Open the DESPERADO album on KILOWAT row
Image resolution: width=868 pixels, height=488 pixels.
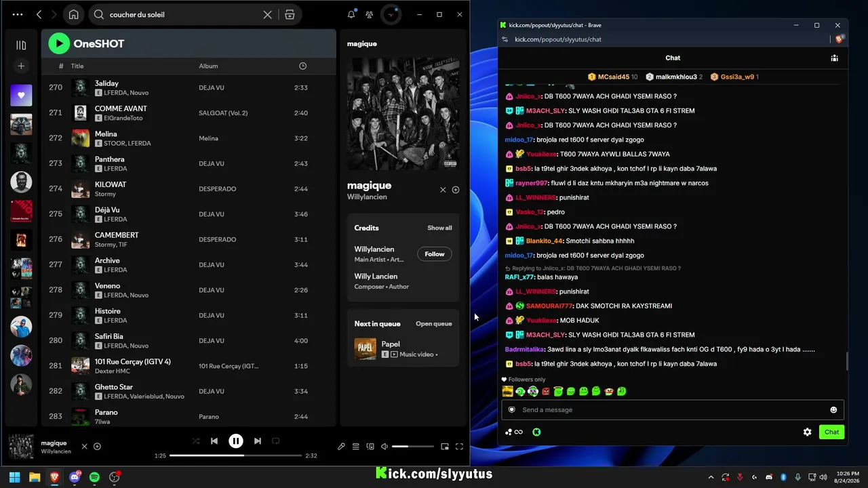tap(217, 189)
